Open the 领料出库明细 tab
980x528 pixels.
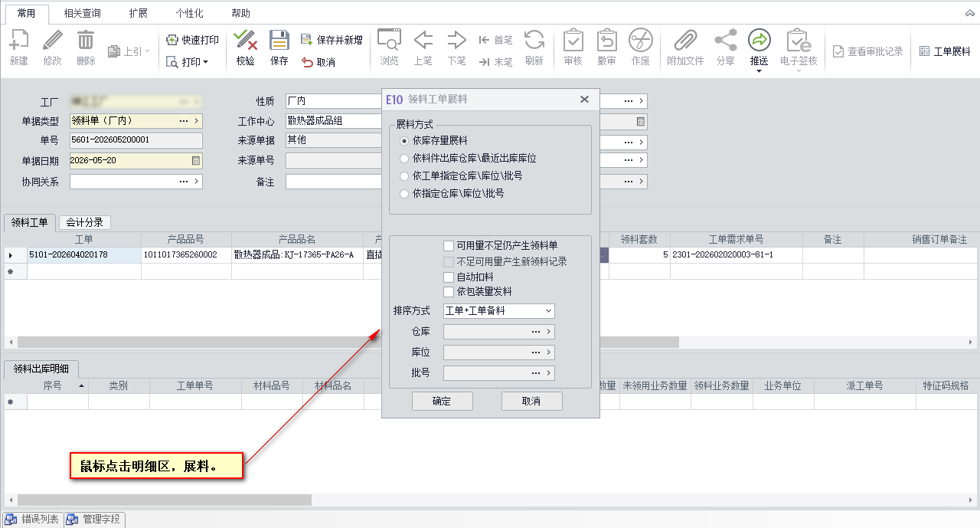(x=41, y=369)
